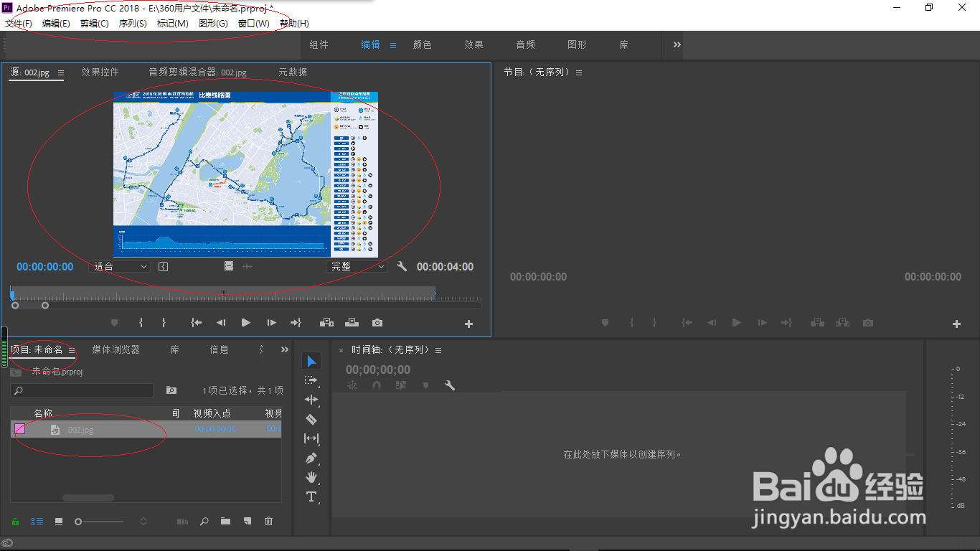Mark Out point in the Source monitor
Screen dimensions: 980x551
click(164, 323)
